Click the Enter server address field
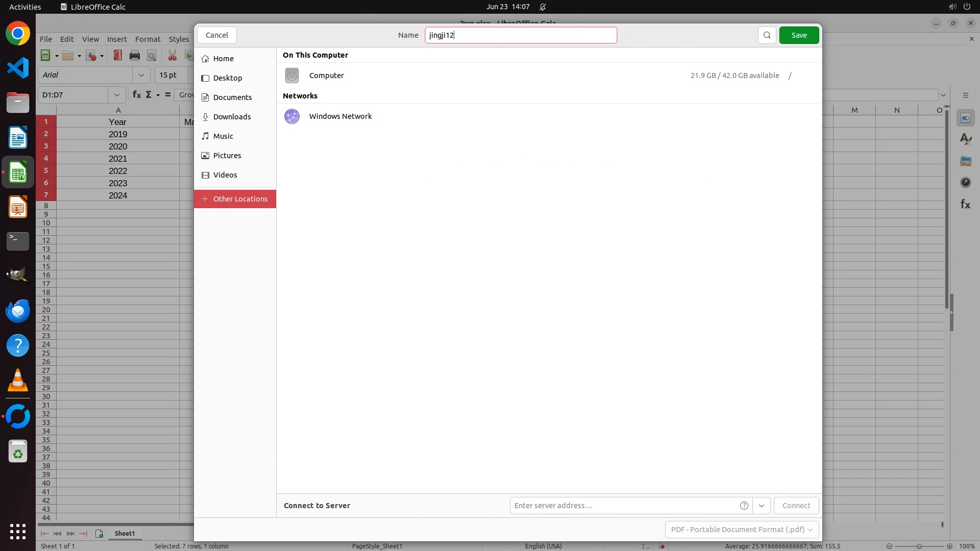 [x=623, y=506]
